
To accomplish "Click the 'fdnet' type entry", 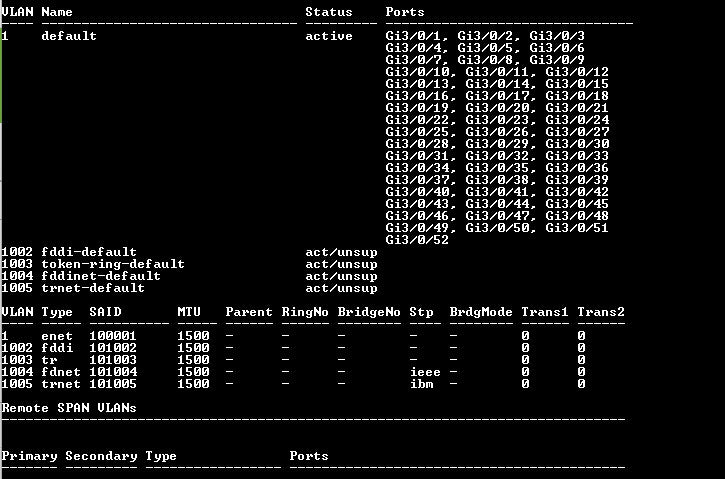I will 61,372.
